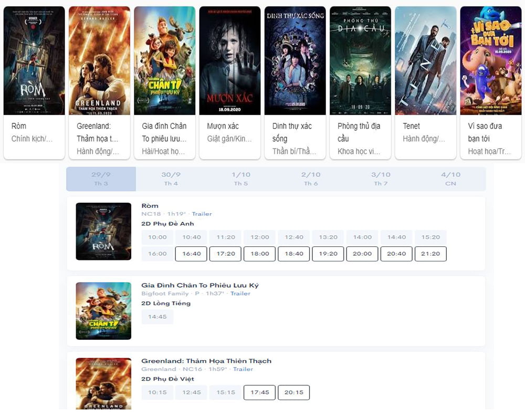Book the 16:40 showtime for Ròm
The width and height of the screenshot is (525, 420).
click(x=192, y=254)
